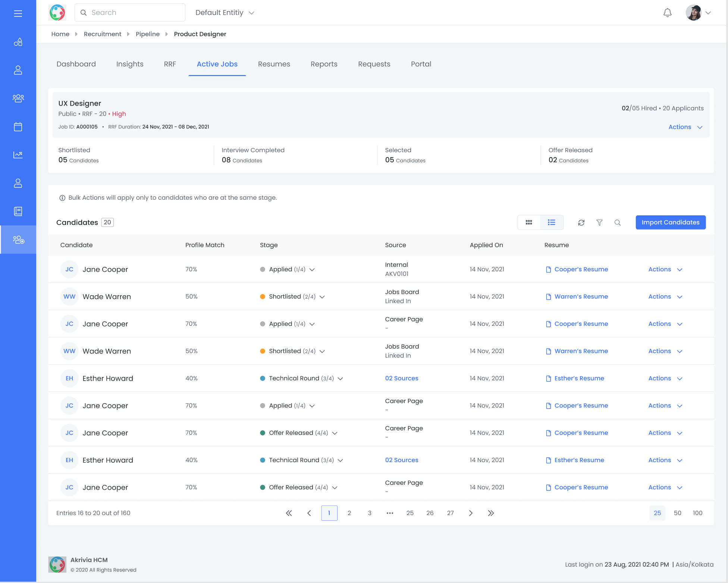Click the user avatar at top right

coord(694,12)
